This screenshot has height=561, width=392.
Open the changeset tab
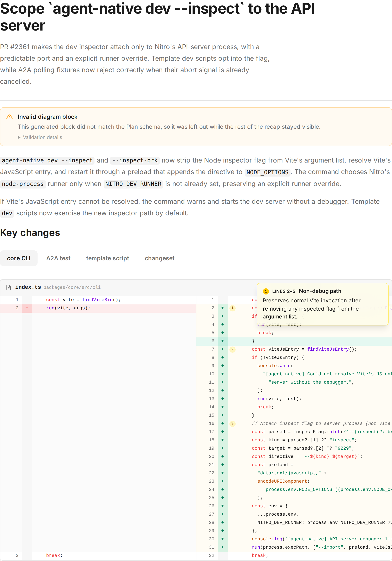point(160,258)
